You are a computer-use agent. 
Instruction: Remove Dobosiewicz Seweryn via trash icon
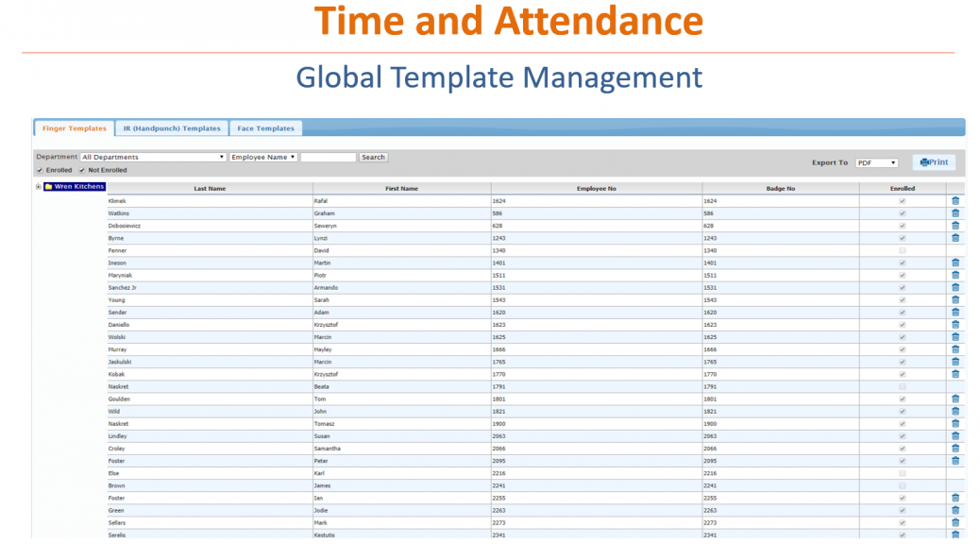coord(955,226)
